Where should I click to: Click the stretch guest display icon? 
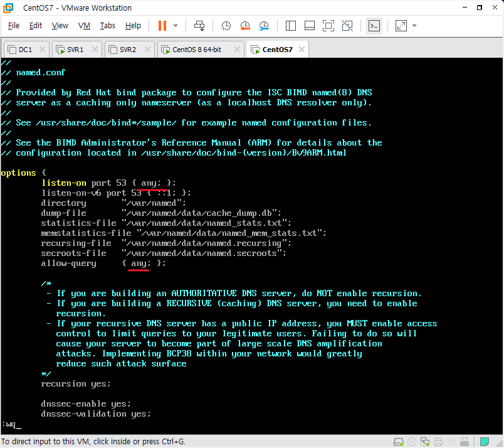(x=401, y=26)
